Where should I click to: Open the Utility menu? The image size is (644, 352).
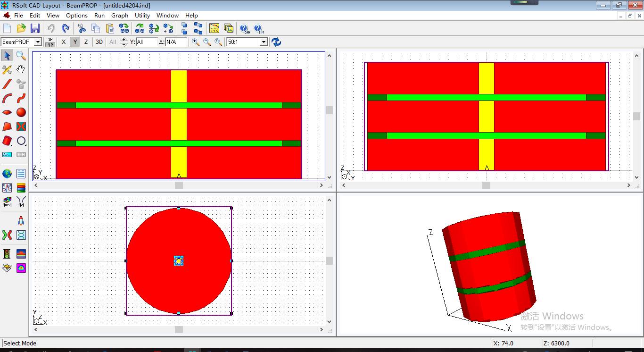[142, 16]
